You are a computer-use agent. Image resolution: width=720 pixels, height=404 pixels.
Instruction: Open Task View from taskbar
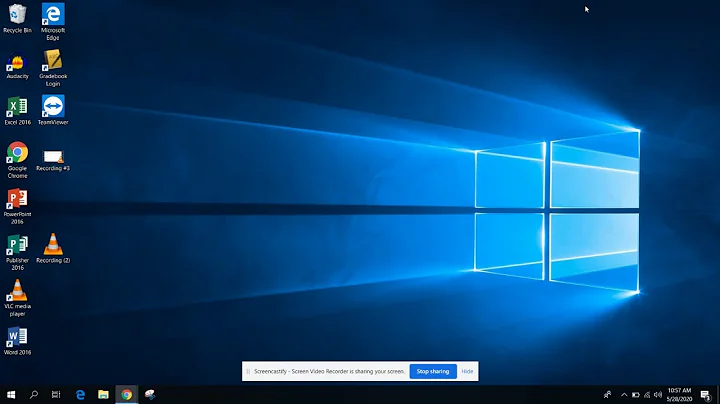pyautogui.click(x=56, y=394)
